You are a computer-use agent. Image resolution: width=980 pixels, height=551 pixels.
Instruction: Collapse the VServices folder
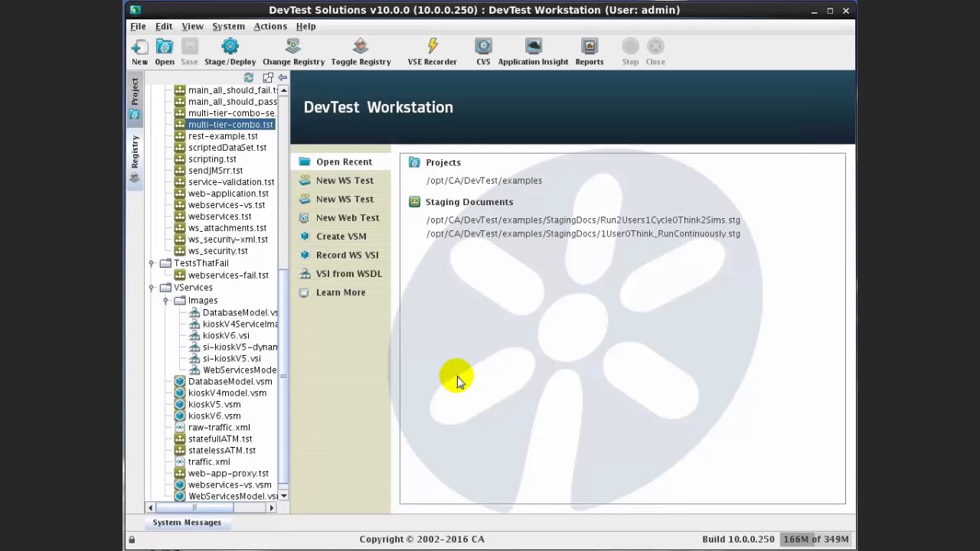151,288
